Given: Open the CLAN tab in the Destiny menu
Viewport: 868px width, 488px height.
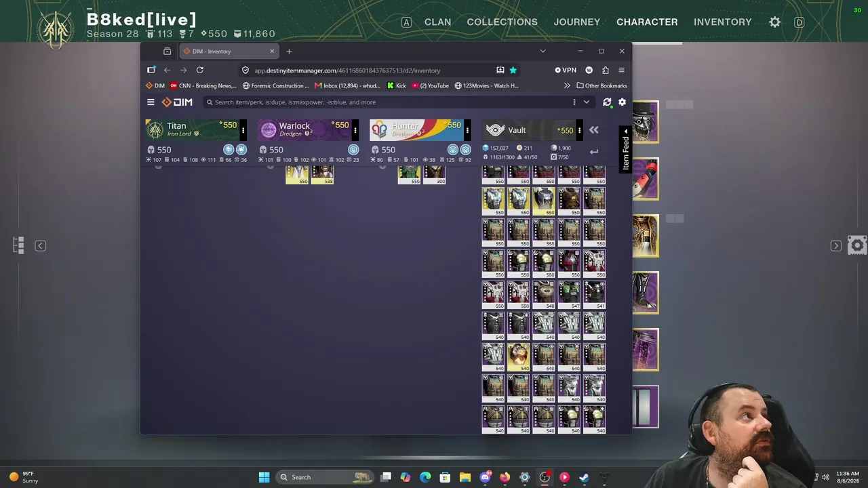Looking at the screenshot, I should (x=437, y=22).
